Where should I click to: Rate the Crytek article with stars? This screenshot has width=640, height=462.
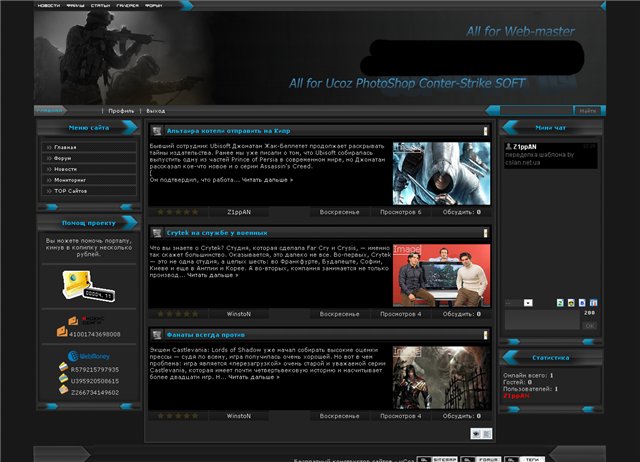pos(178,314)
